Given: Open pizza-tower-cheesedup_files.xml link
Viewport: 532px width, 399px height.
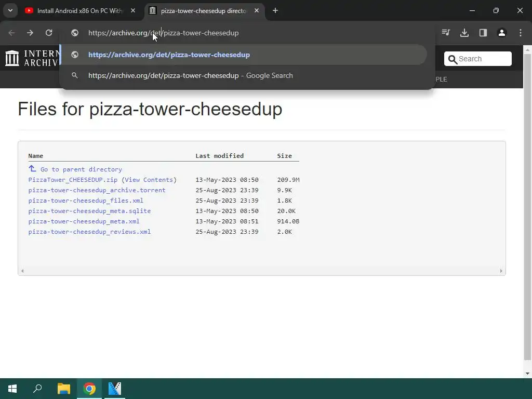Looking at the screenshot, I should 86,201.
